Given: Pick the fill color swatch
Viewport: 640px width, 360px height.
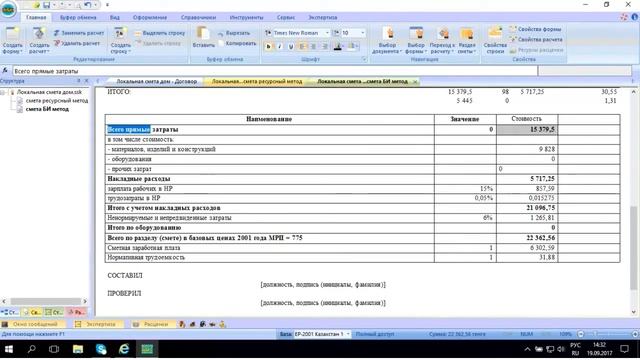Looking at the screenshot, I should point(352,47).
